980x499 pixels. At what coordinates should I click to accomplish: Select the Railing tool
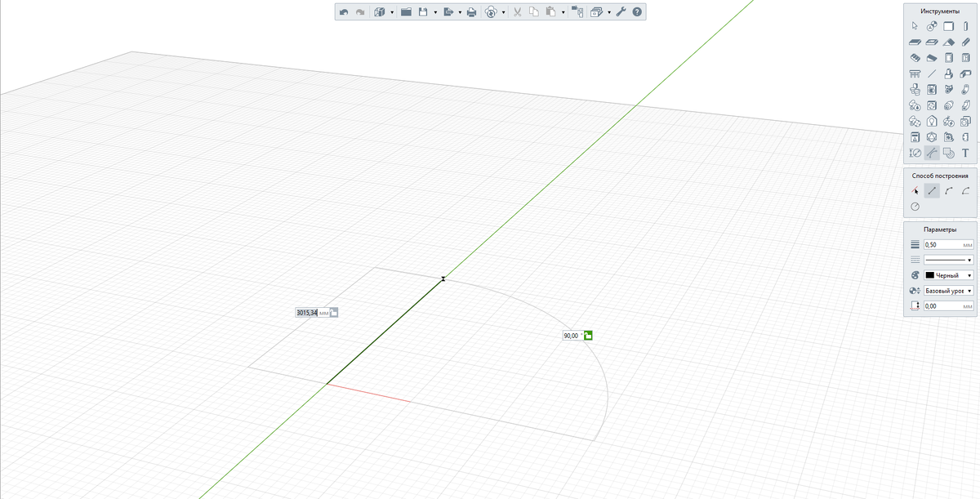[x=915, y=74]
